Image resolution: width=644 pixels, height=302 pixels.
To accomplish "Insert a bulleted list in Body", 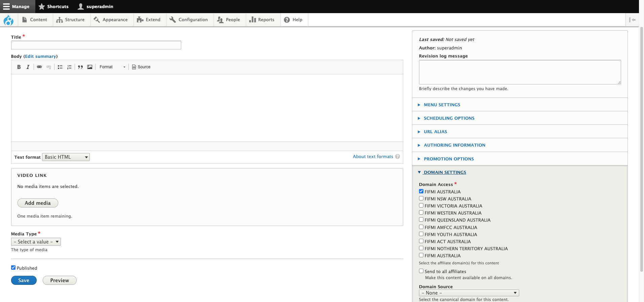I will [x=60, y=67].
